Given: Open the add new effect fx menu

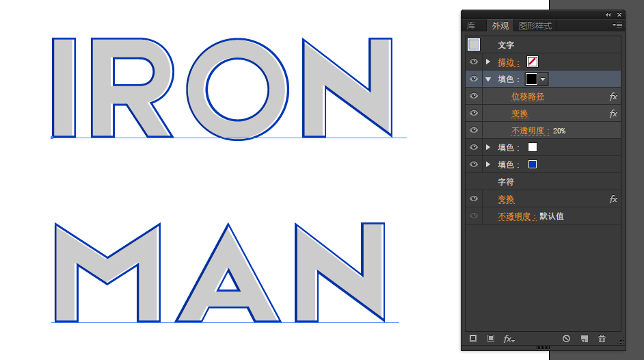Looking at the screenshot, I should pos(509,339).
